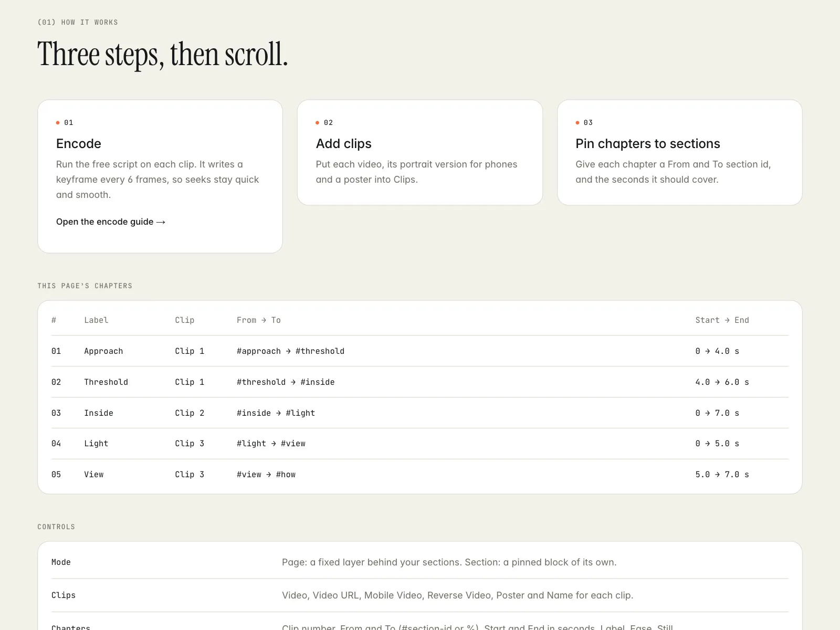This screenshot has height=630, width=840.
Task: Click the Clips description listing Video URL
Action: coord(458,595)
